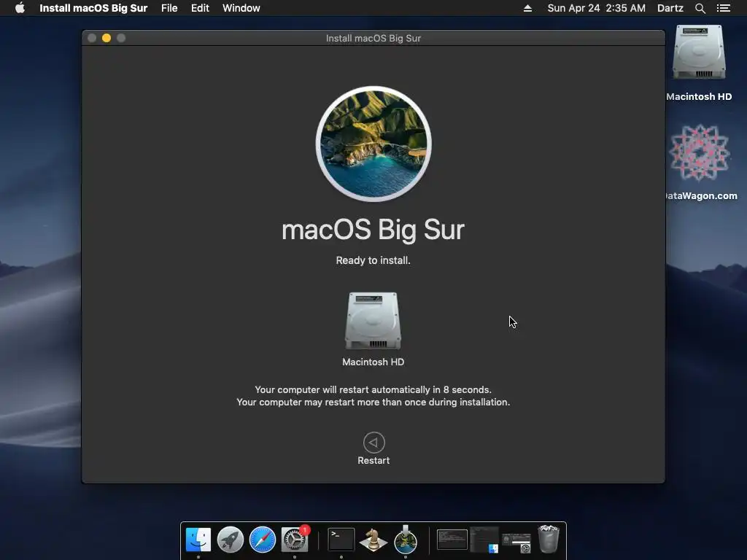Open the Edit menu
The image size is (747, 560).
point(200,8)
